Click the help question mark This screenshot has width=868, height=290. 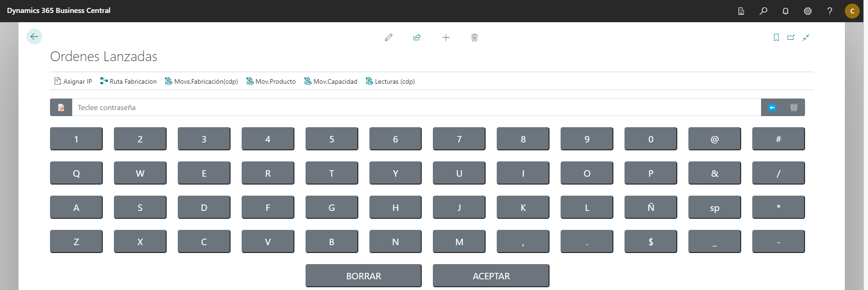830,11
